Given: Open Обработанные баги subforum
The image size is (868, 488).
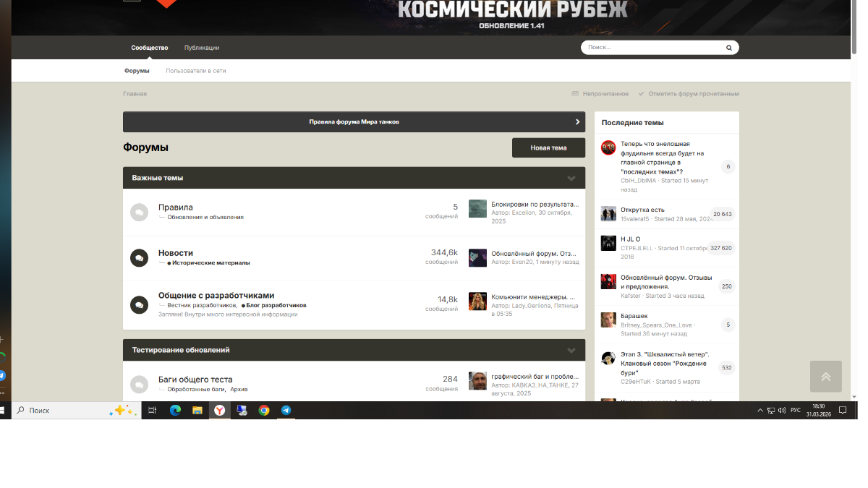Looking at the screenshot, I should pyautogui.click(x=195, y=390).
